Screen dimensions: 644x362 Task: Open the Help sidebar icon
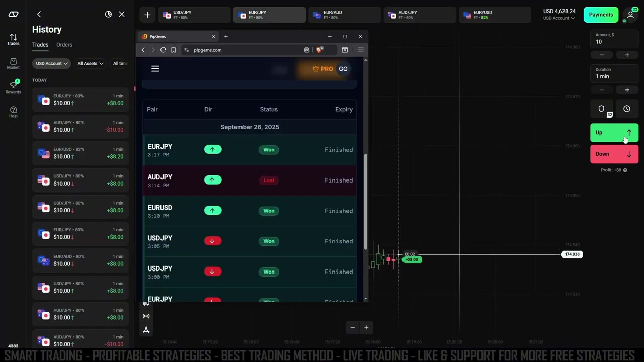13,112
